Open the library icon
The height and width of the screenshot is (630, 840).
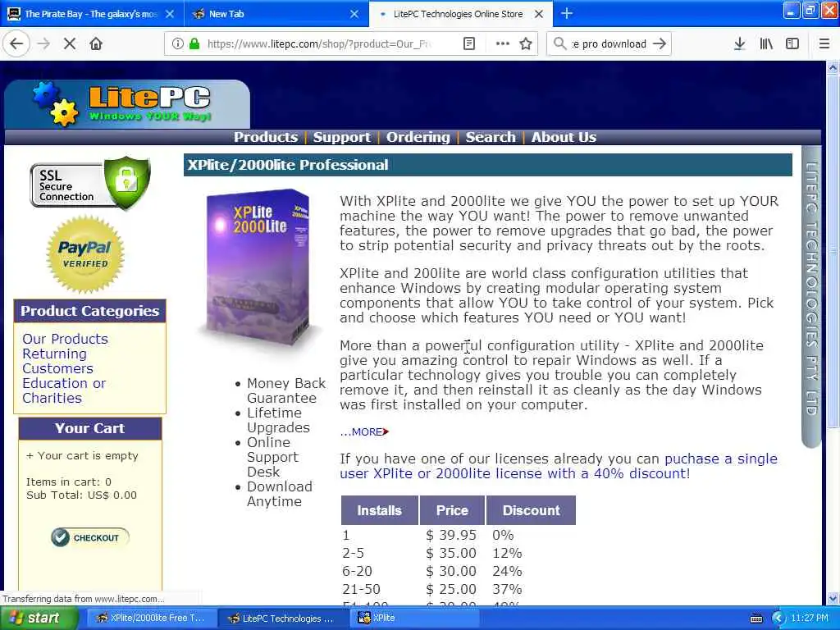tap(767, 44)
